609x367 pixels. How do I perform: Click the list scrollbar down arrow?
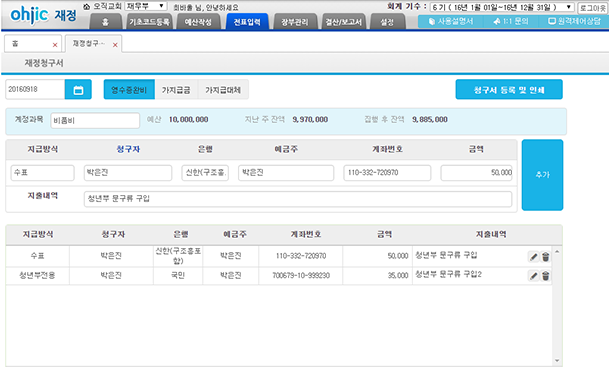557,360
